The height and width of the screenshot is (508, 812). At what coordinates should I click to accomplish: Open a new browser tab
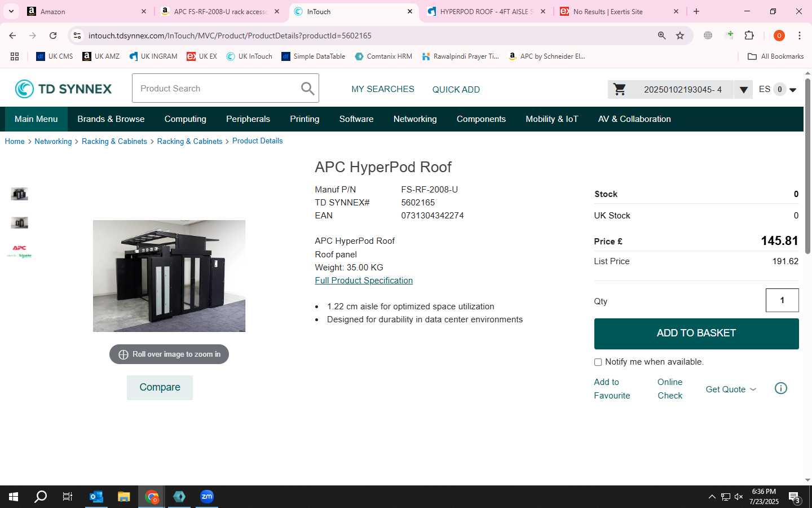pos(696,11)
